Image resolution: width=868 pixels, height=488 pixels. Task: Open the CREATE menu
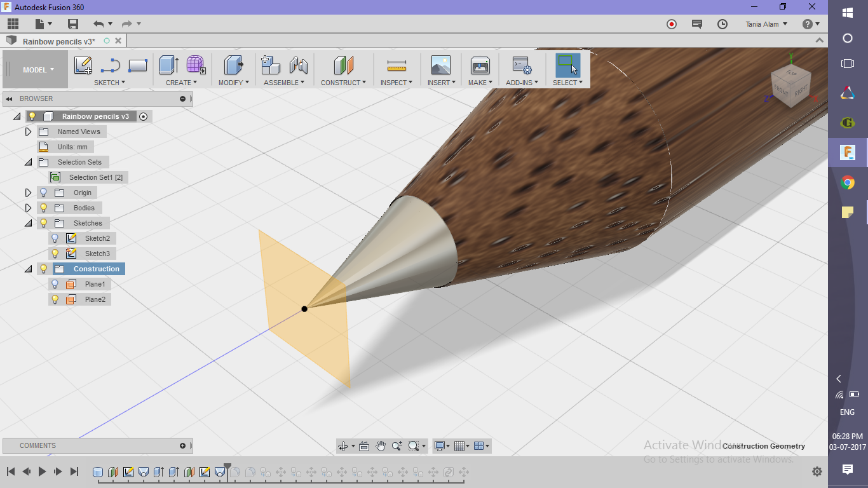182,83
